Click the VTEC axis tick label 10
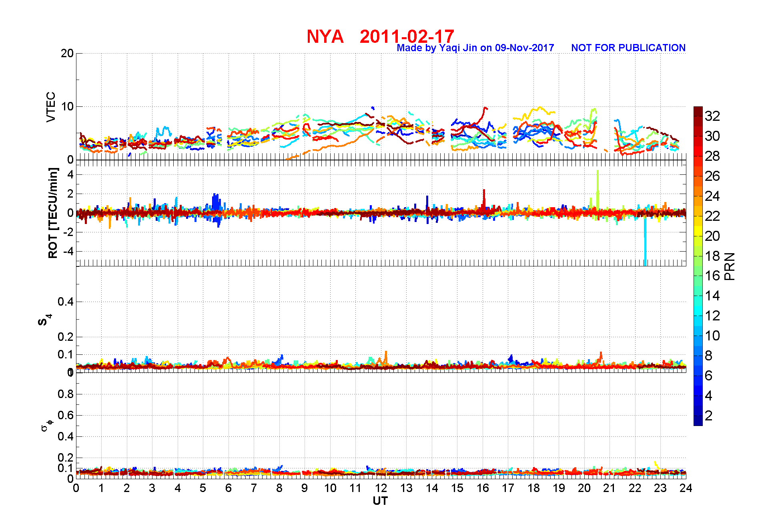This screenshot has height=532, width=762. coord(67,106)
